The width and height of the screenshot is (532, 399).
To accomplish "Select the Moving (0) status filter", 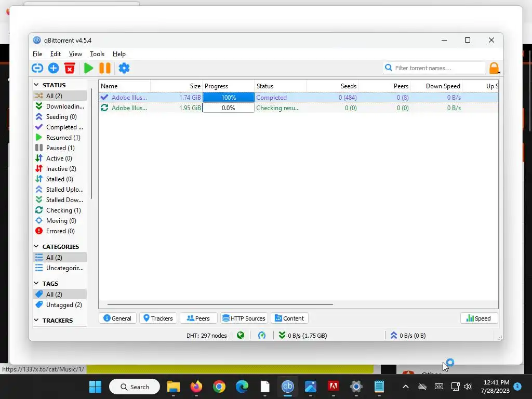I will point(60,221).
